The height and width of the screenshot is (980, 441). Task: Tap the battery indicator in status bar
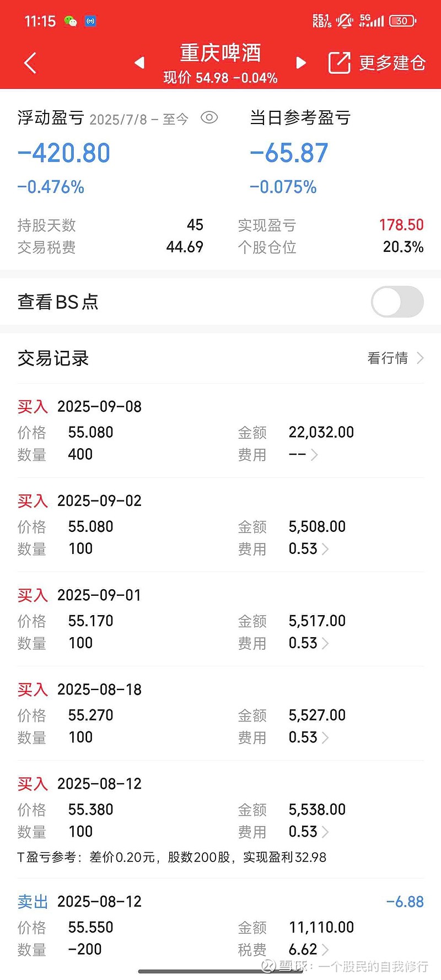pos(402,21)
